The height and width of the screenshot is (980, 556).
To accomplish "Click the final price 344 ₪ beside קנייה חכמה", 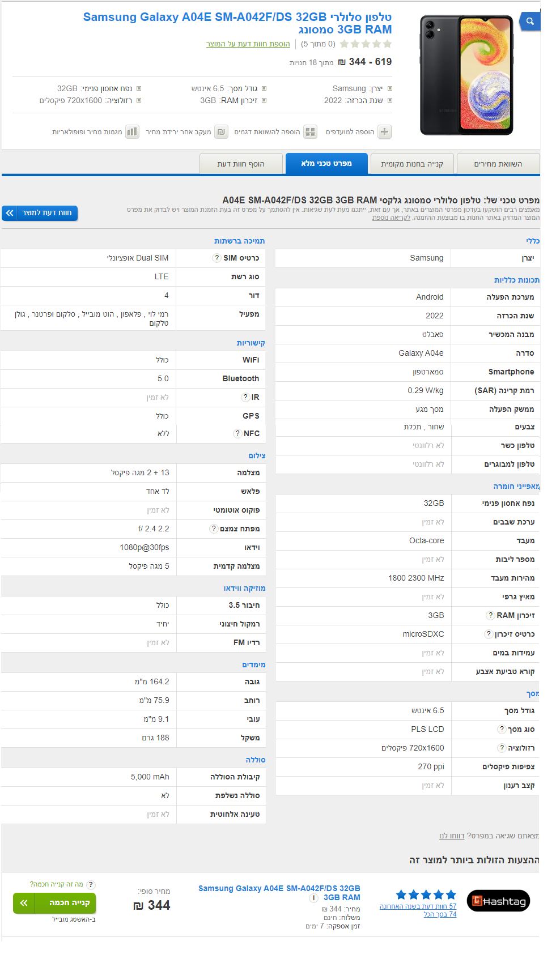I will tap(151, 905).
